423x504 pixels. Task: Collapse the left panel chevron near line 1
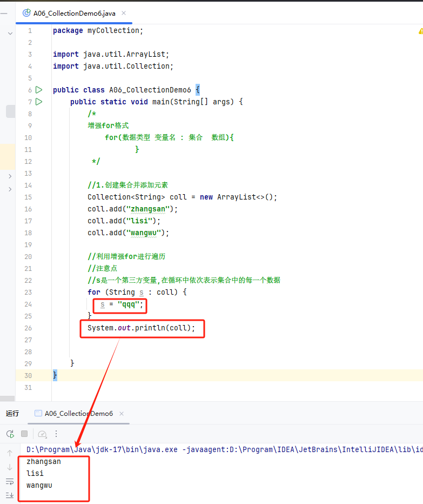[10, 34]
